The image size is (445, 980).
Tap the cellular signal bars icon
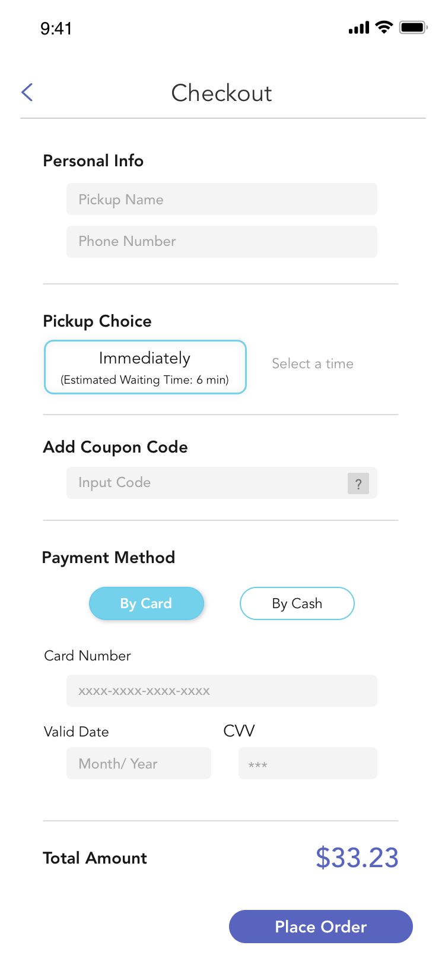(358, 28)
